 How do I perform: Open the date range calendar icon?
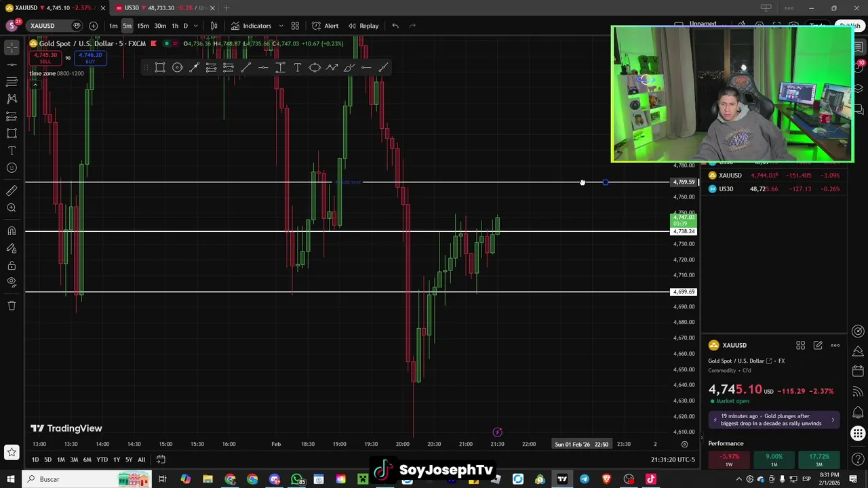click(161, 460)
